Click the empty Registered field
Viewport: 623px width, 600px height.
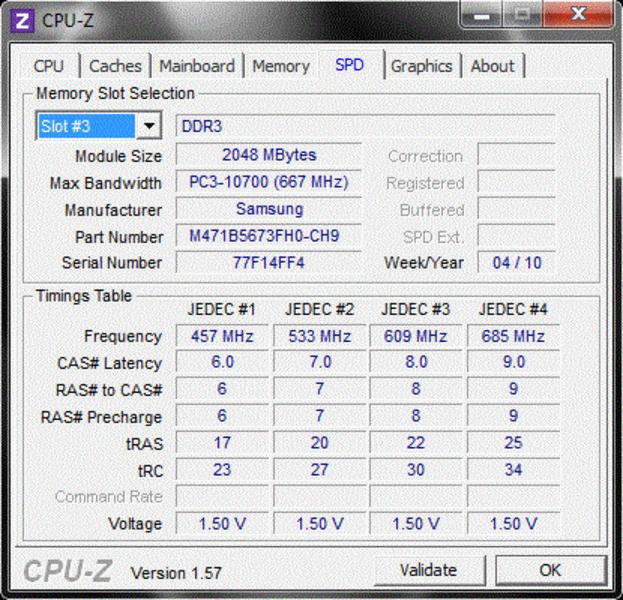tap(517, 182)
